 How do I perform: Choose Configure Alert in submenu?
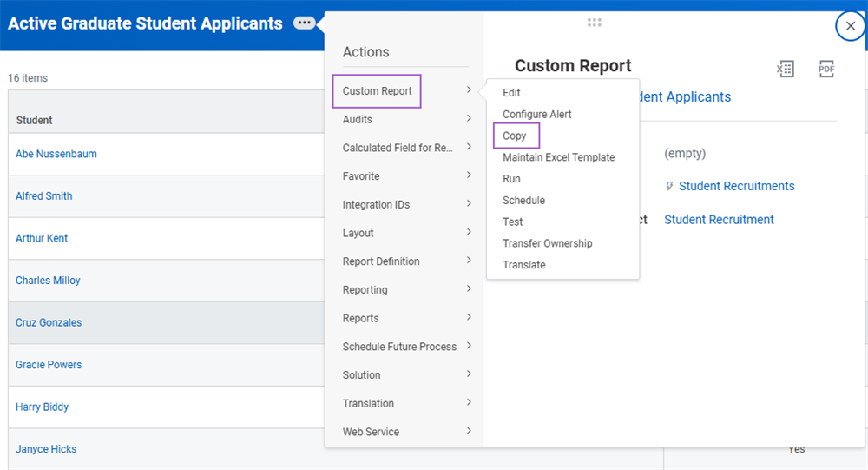[x=536, y=114]
